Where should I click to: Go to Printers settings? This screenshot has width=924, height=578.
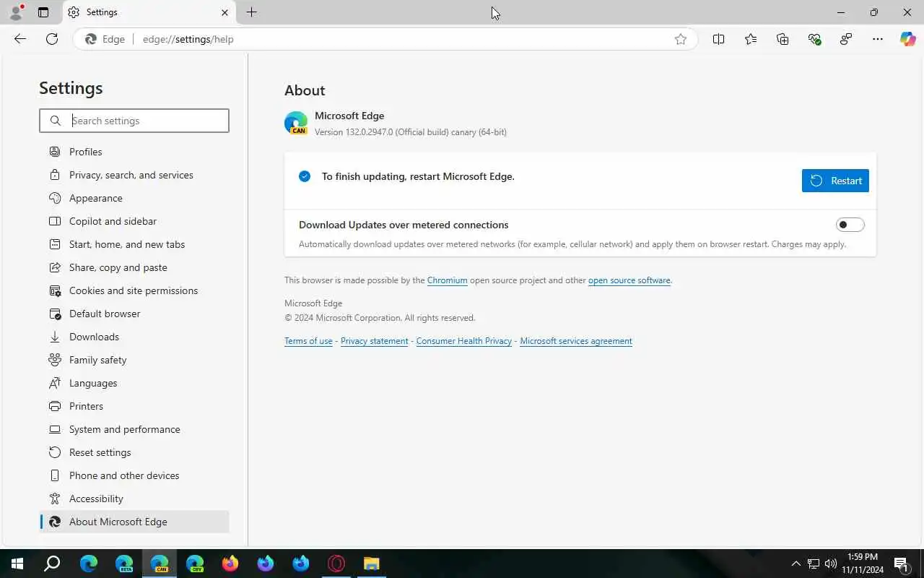[134, 406]
